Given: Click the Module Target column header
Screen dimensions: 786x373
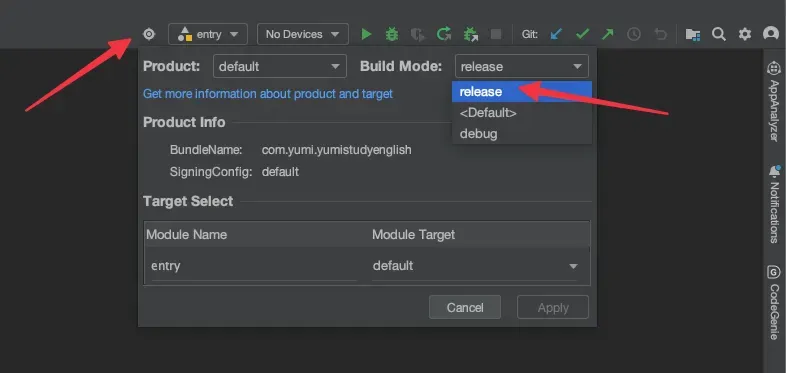Looking at the screenshot, I should coord(414,235).
